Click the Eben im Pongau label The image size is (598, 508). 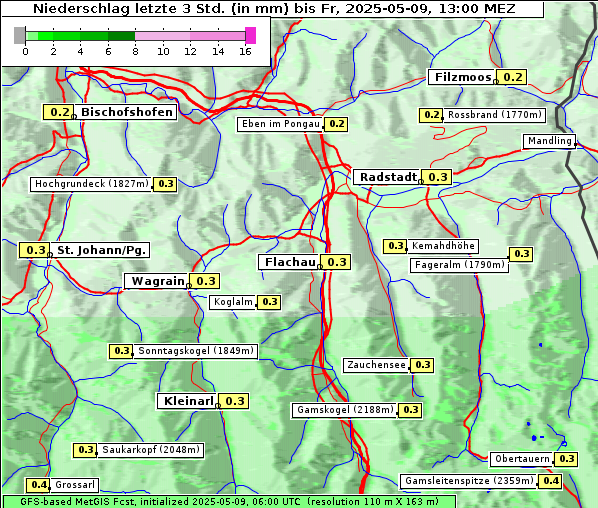tap(281, 124)
